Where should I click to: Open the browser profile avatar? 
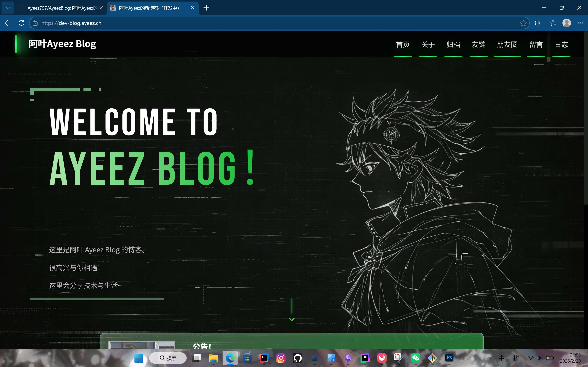click(567, 23)
